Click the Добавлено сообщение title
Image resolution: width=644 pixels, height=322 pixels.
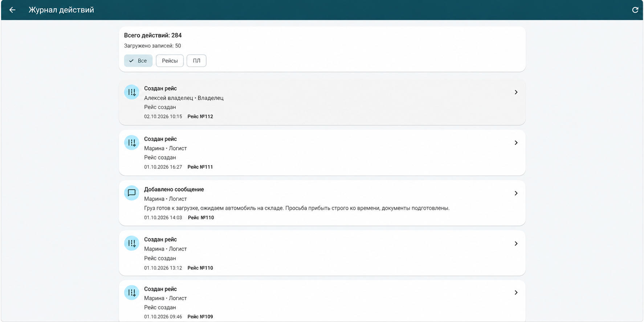tap(174, 189)
